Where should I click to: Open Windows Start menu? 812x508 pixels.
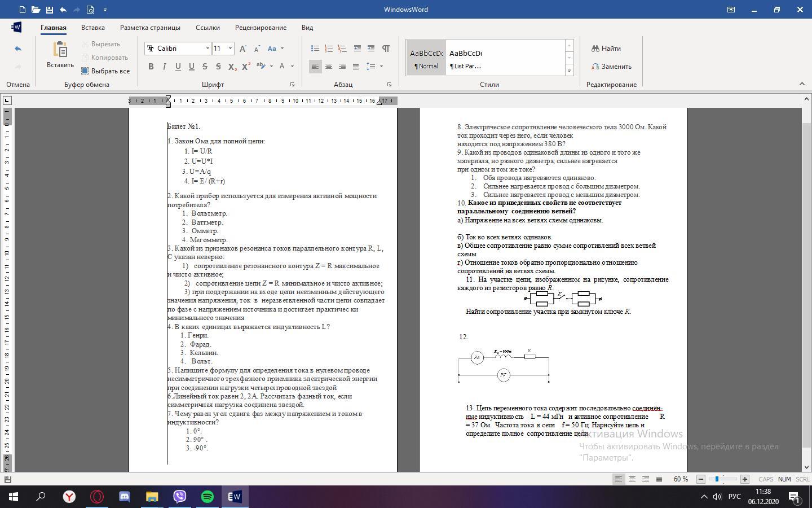[14, 497]
